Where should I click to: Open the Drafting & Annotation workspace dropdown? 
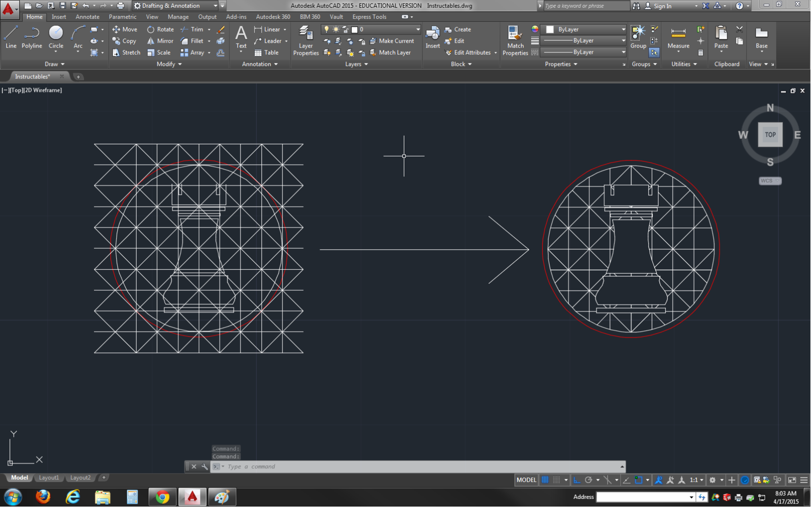[175, 6]
